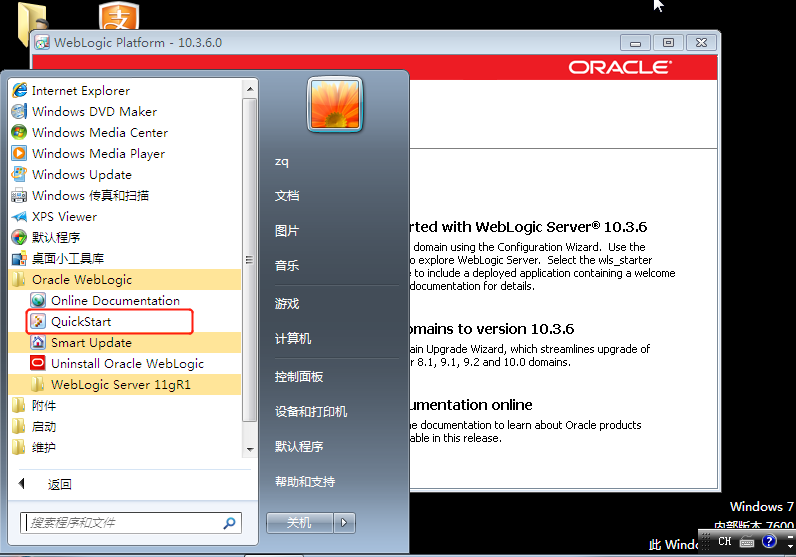The height and width of the screenshot is (557, 796).
Task: Click the programs list scrollbar thumb
Action: point(249,260)
